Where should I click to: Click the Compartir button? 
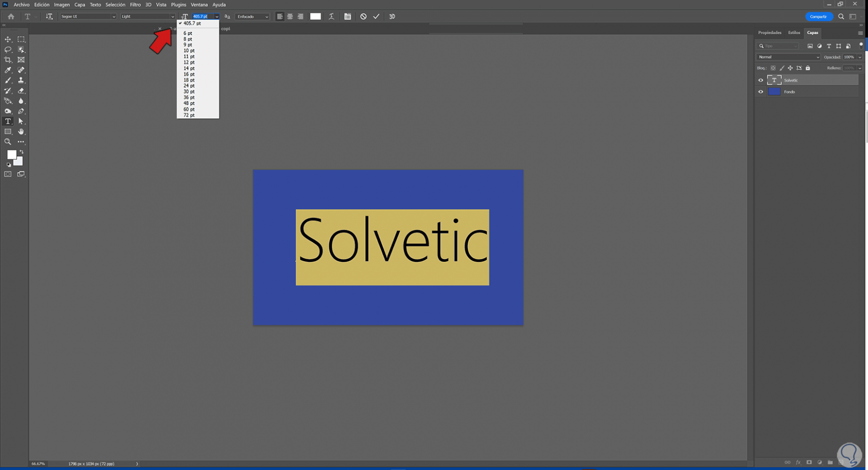tap(819, 17)
